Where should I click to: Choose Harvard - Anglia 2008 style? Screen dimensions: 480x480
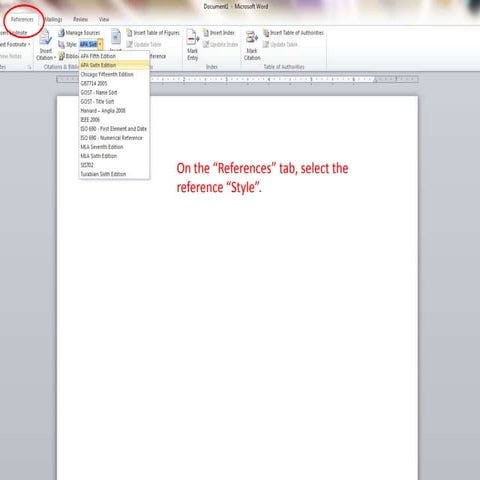pyautogui.click(x=114, y=110)
